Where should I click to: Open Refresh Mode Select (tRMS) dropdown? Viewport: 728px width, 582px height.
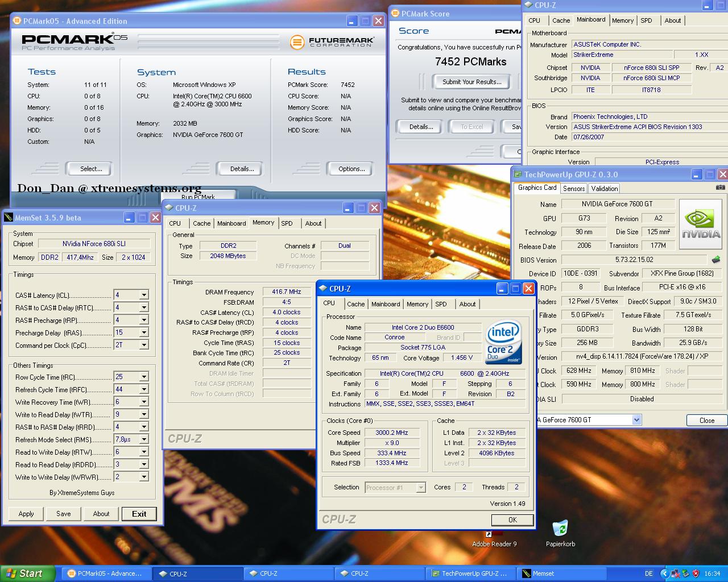(144, 439)
